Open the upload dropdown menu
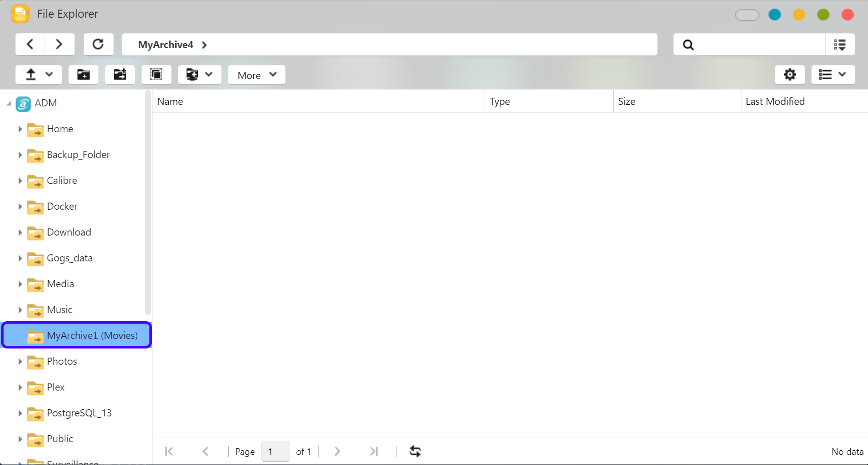 tap(39, 75)
